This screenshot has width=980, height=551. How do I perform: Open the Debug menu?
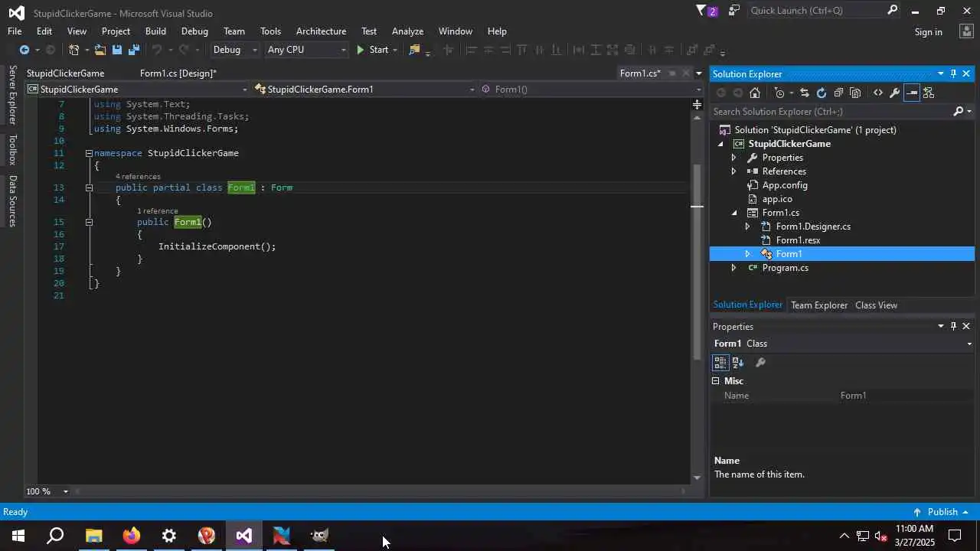click(194, 31)
